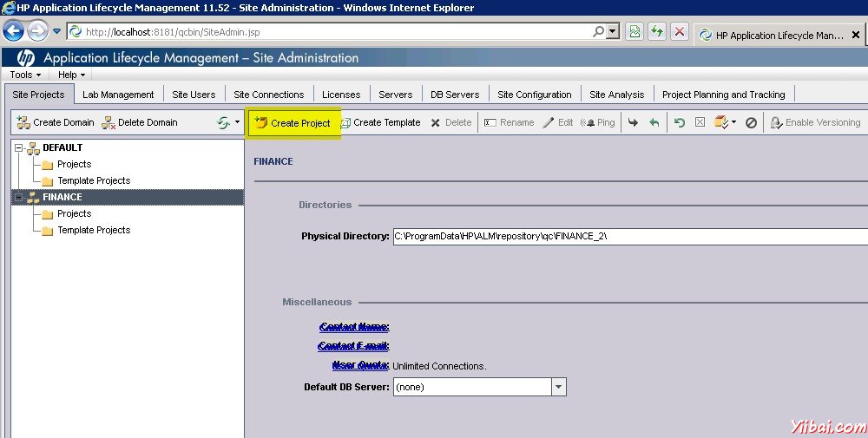This screenshot has height=438, width=868.
Task: Click the Create Domain toolbar button
Action: coord(56,122)
